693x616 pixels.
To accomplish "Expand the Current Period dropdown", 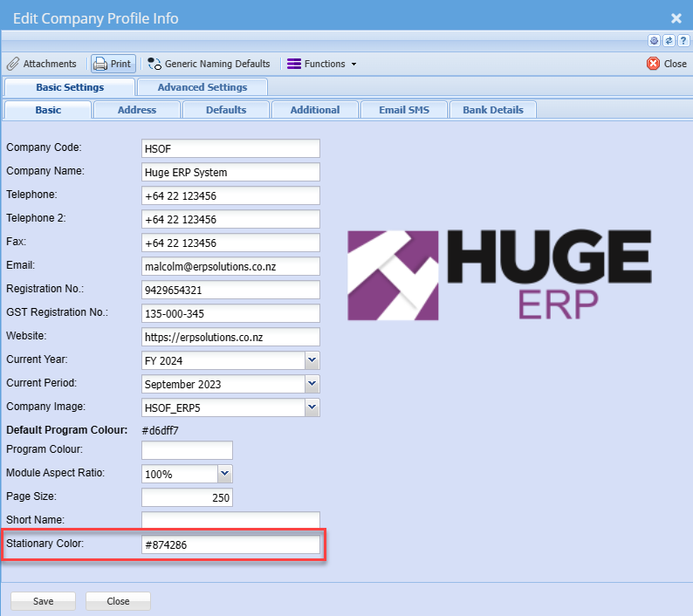I will (312, 384).
